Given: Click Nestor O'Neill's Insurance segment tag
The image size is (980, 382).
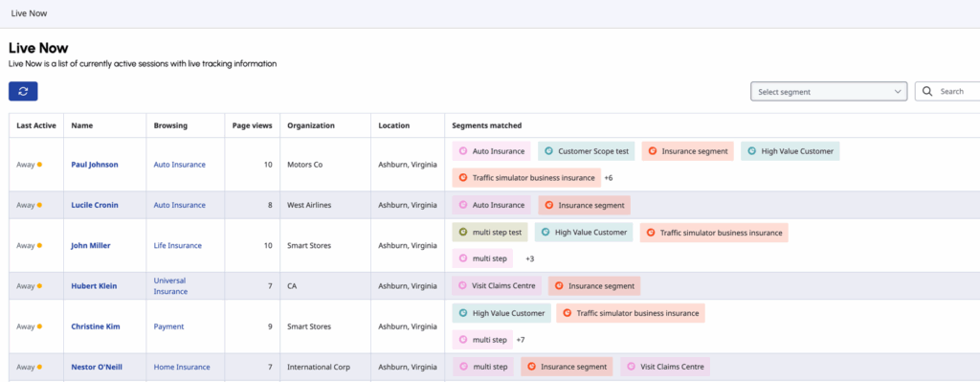Looking at the screenshot, I should tap(567, 367).
